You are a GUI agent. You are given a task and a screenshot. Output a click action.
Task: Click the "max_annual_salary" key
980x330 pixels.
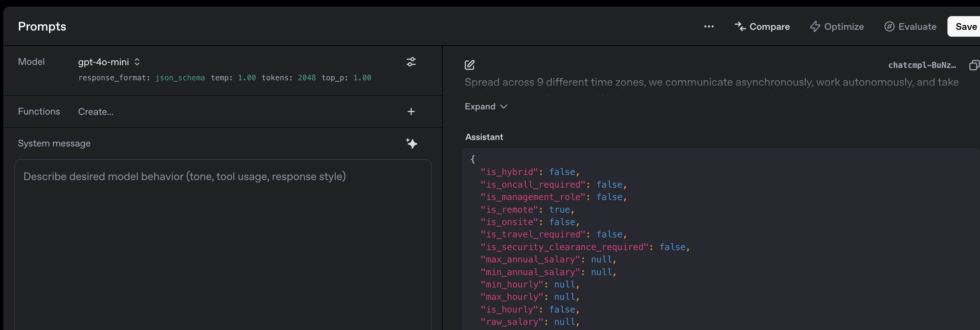[530, 259]
